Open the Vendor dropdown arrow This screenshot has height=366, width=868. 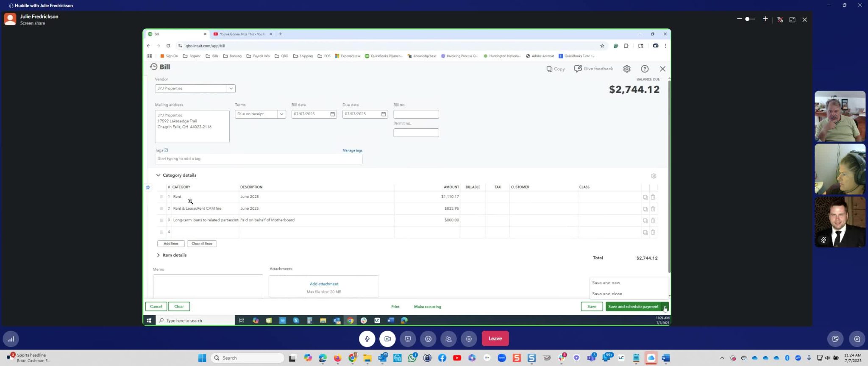click(231, 89)
